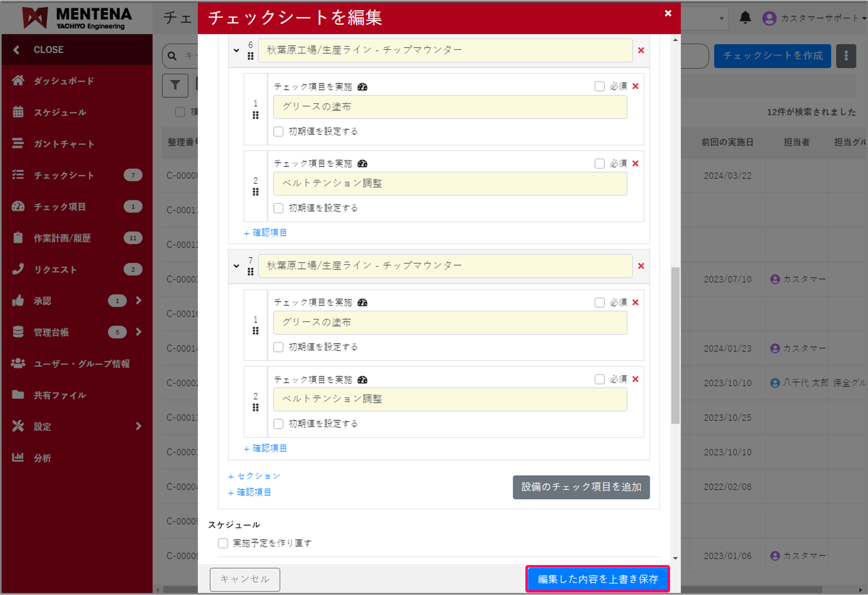Open the 分析 analysis chart icon

[18, 457]
